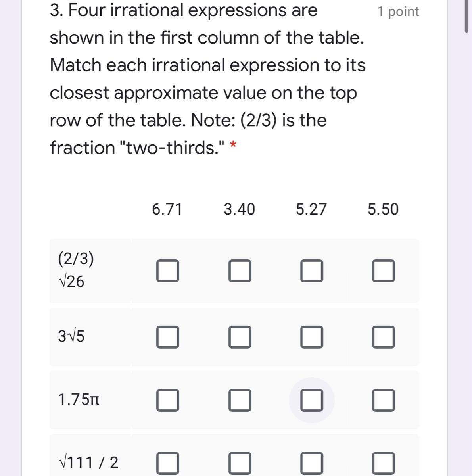Check 6.71 for √111 / 2 row
Screen dimensions: 472x476
click(167, 463)
